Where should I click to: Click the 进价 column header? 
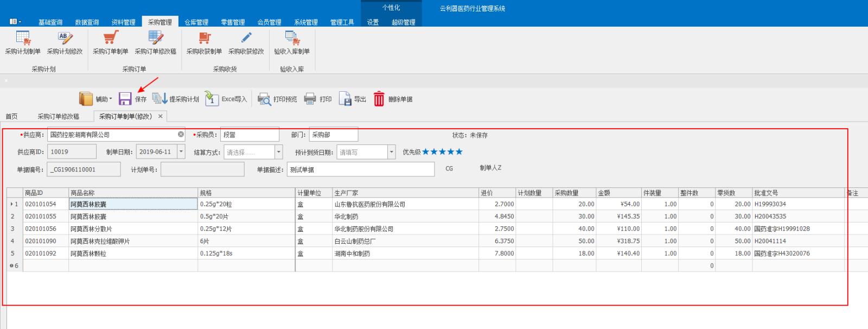497,193
